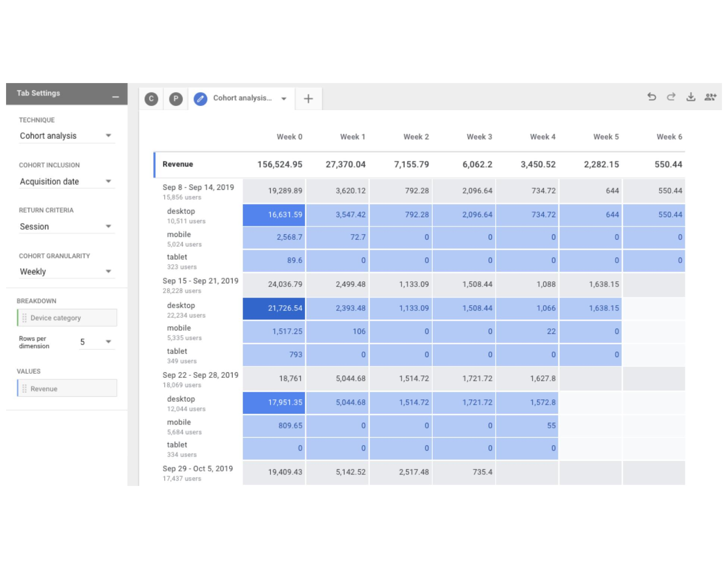Viewport: 728px width, 569px height.
Task: Add a new tab with plus icon
Action: click(308, 99)
